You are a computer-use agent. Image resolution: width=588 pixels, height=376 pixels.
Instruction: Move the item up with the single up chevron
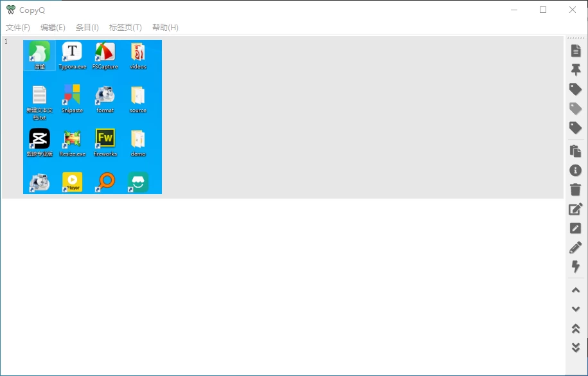pyautogui.click(x=576, y=290)
